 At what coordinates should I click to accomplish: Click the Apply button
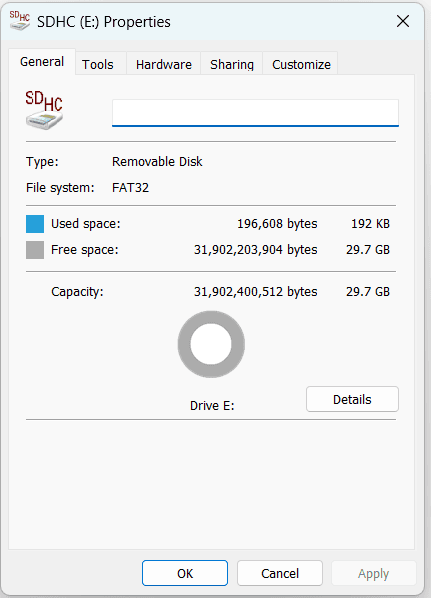click(x=373, y=573)
